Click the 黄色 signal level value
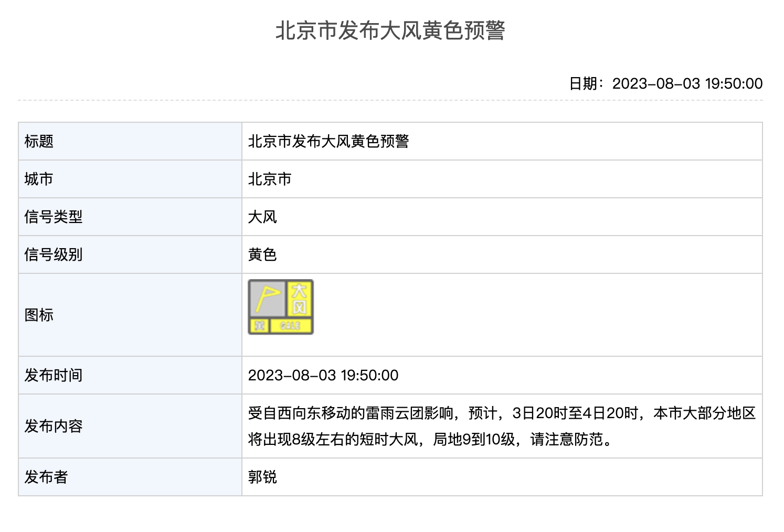Screen dimensions: 784x532 pos(262,254)
